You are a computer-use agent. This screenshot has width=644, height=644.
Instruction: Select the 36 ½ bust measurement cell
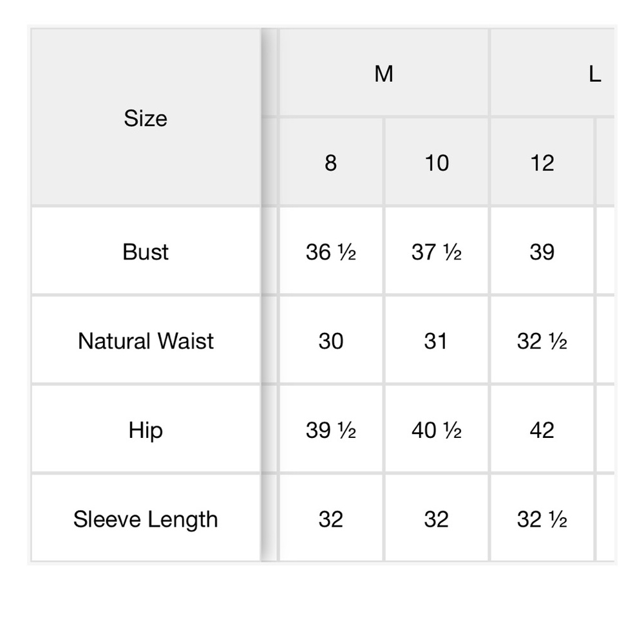coord(331,251)
